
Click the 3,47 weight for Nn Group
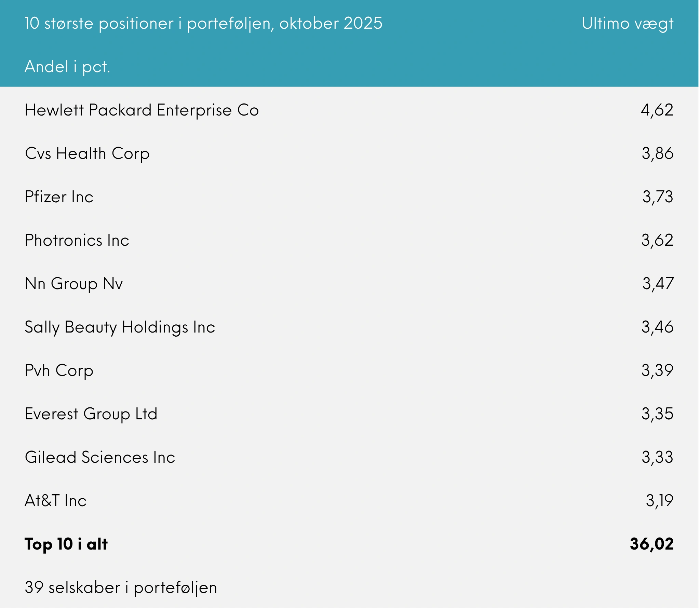click(x=658, y=284)
